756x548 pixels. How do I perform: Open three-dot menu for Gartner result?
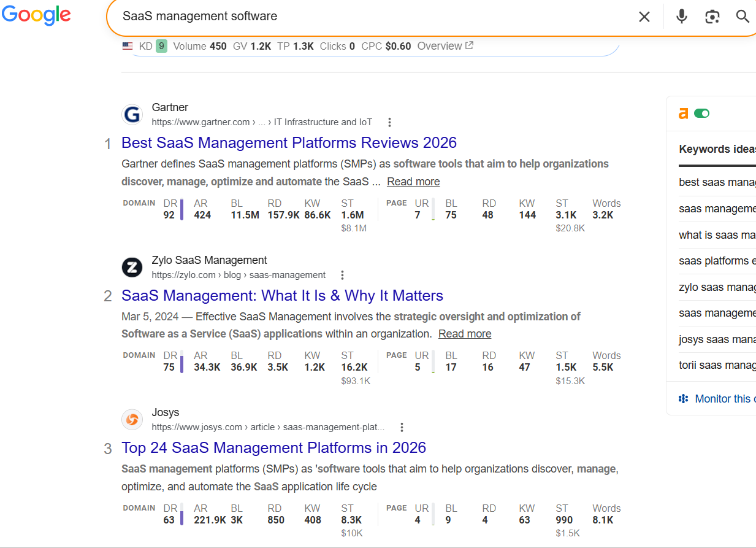pyautogui.click(x=389, y=122)
